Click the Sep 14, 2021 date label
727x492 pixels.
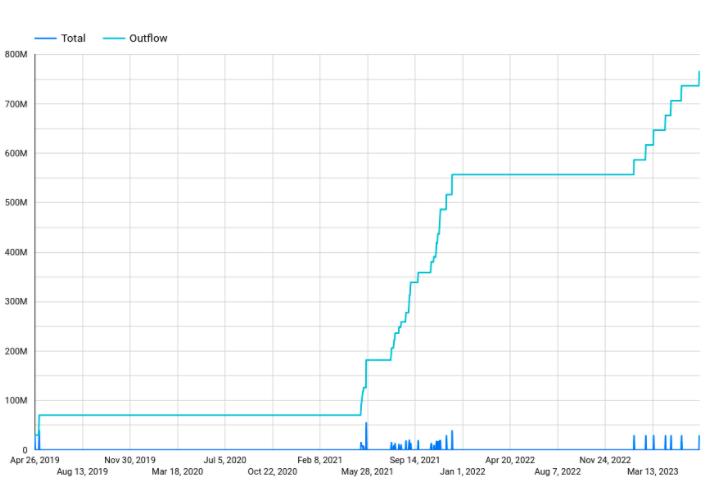point(415,460)
